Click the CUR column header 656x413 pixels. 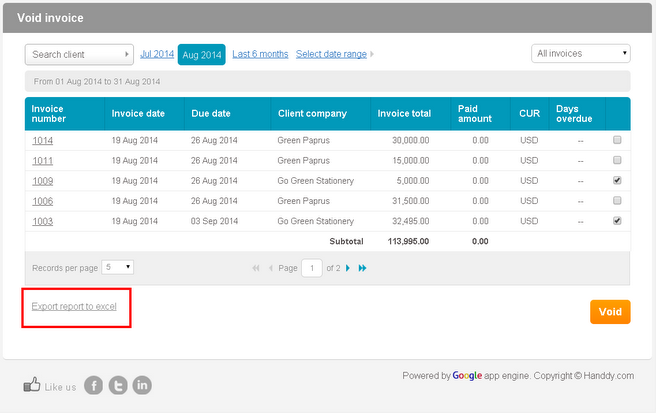(530, 114)
